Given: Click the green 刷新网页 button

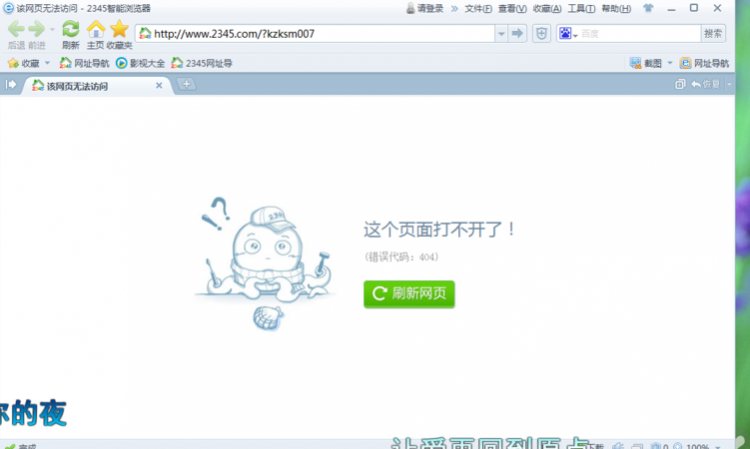Looking at the screenshot, I should click(409, 294).
